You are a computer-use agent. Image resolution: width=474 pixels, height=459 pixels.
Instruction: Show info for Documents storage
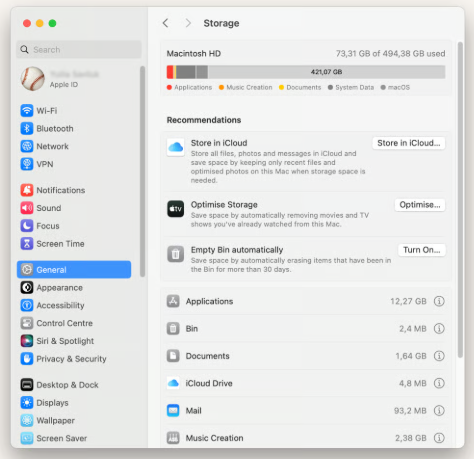[x=439, y=356]
